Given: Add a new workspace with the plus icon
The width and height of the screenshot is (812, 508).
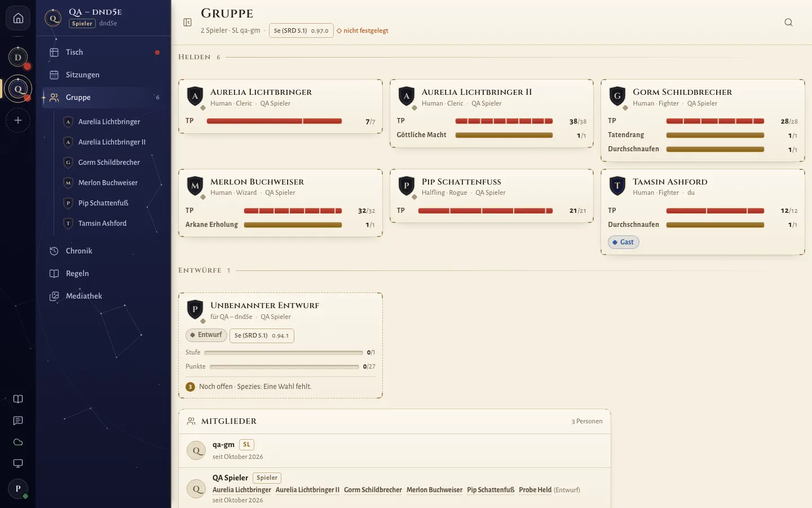Looking at the screenshot, I should pos(18,120).
